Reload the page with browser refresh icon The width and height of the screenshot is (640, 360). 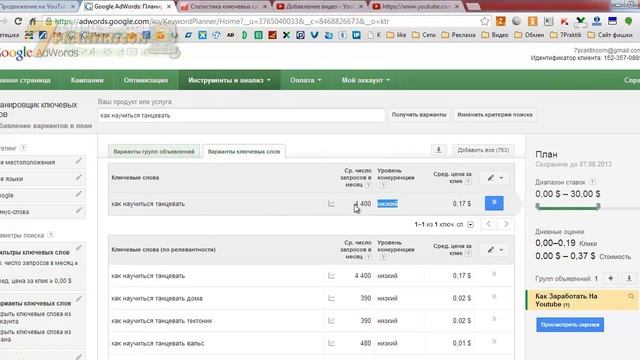pyautogui.click(x=18, y=21)
